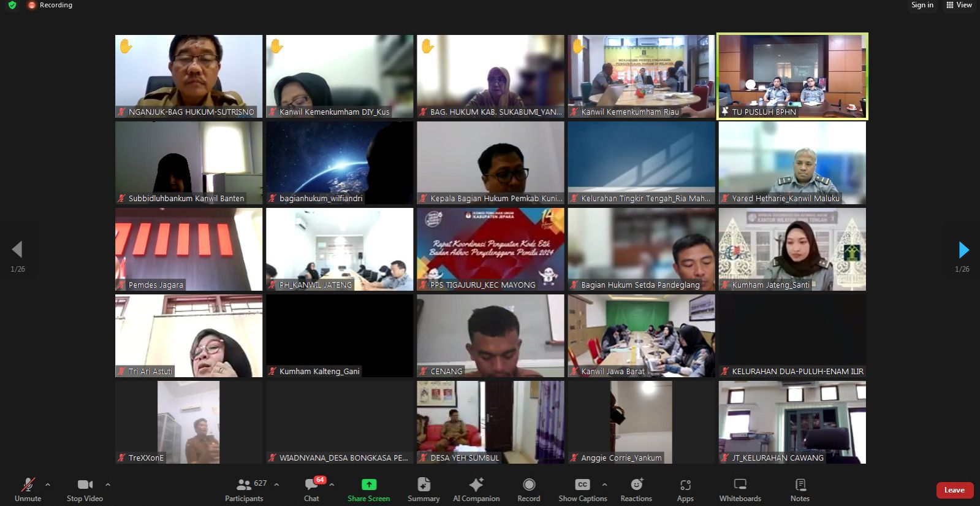980x506 pixels.
Task: Stop the camera video
Action: coord(85,490)
